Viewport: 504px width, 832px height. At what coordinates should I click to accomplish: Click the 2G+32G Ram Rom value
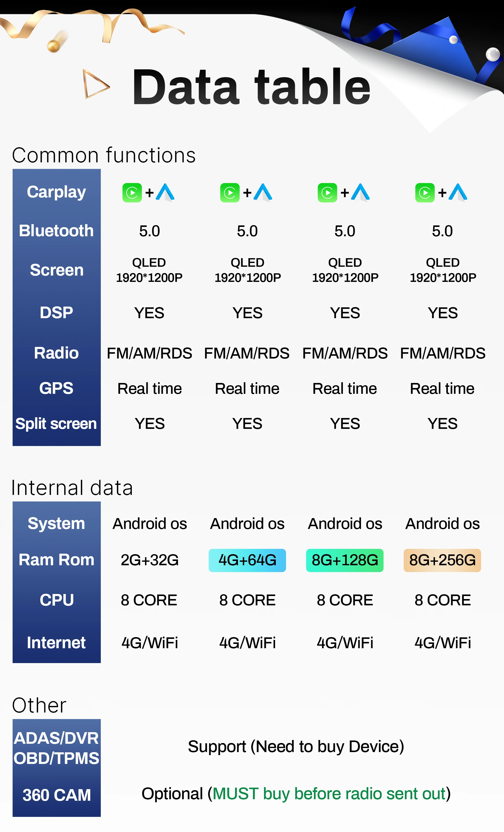pos(149,560)
